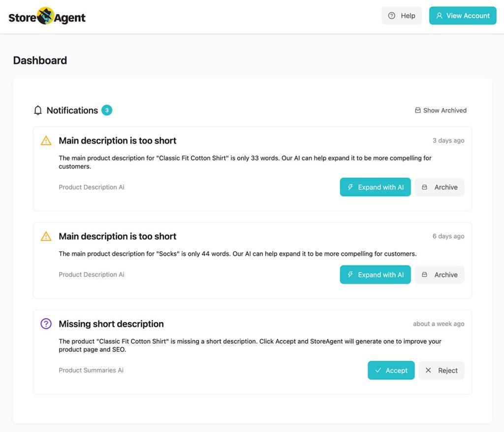The image size is (504, 432).
Task: Click the purple question mark icon
Action: click(x=46, y=324)
